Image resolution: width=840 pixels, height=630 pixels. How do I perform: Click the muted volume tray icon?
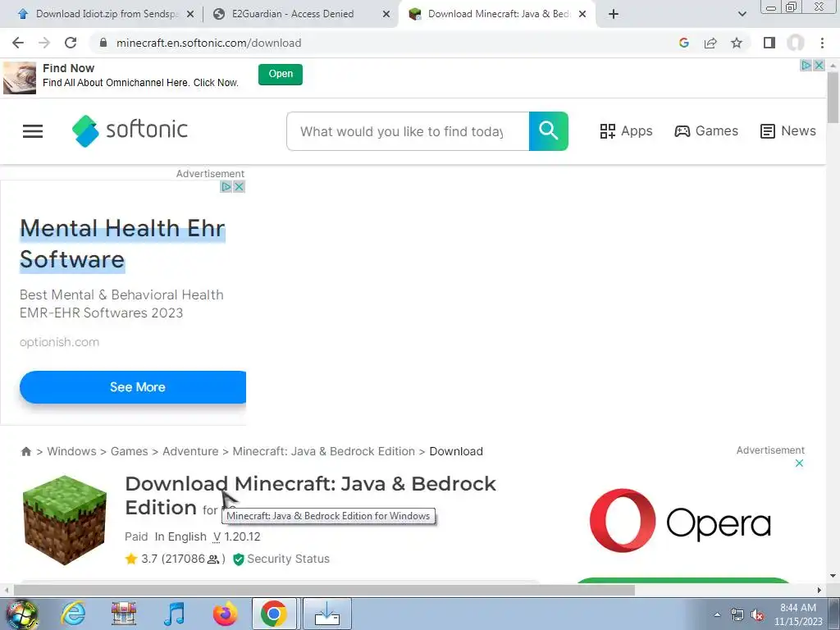pyautogui.click(x=757, y=615)
